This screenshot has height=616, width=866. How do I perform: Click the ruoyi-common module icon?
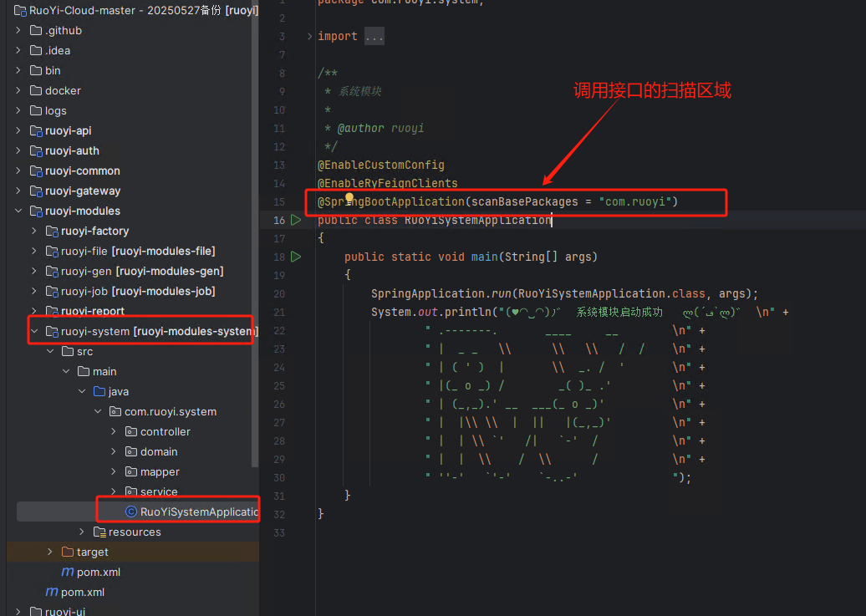click(36, 171)
